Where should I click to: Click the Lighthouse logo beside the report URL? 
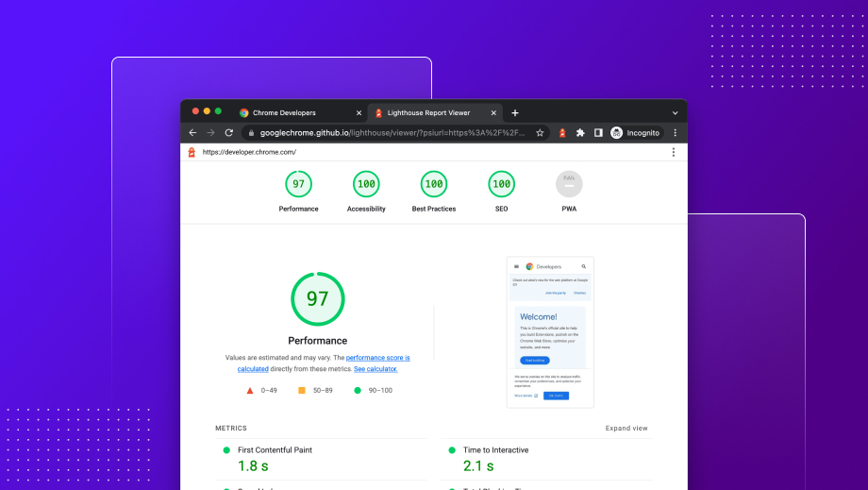pyautogui.click(x=192, y=152)
